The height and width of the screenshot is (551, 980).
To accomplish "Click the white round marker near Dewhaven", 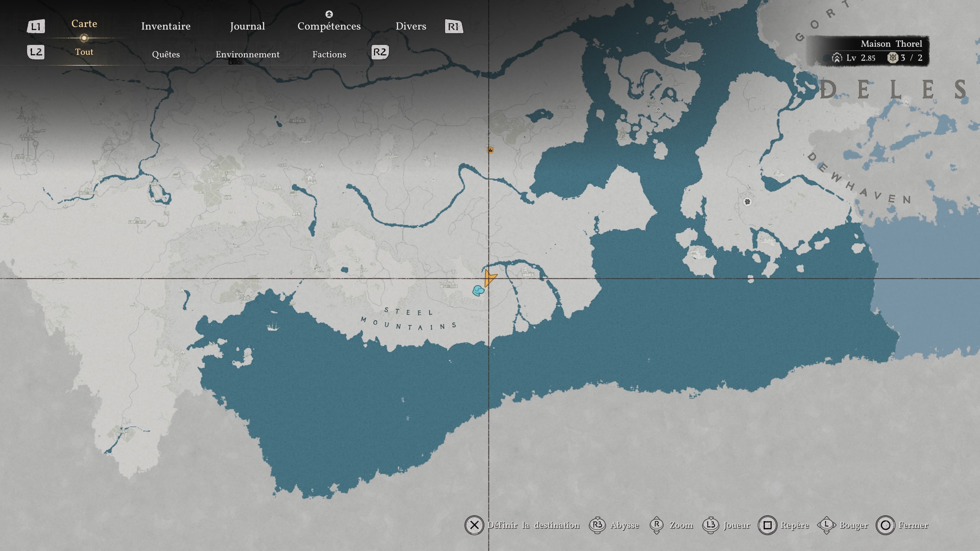I will point(747,202).
